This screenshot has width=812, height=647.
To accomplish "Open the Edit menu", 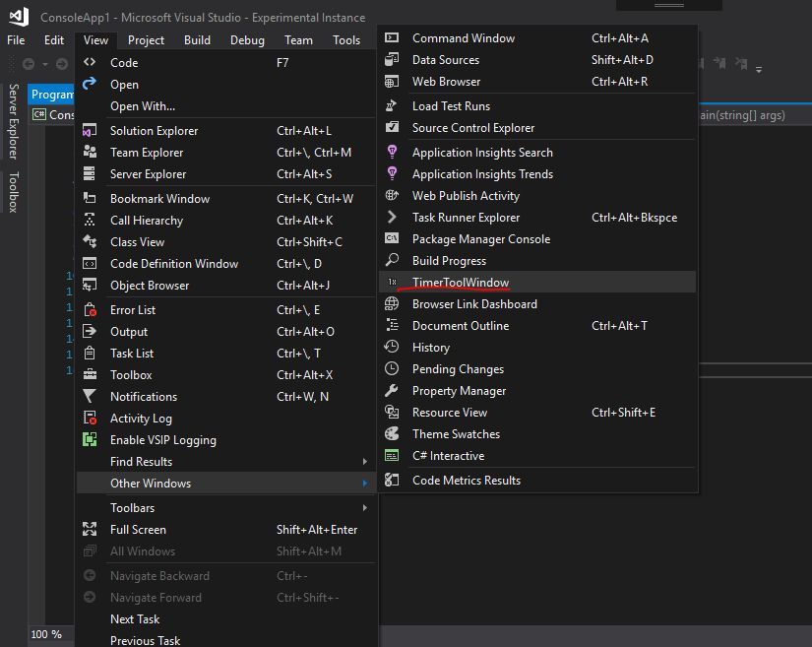I will coord(54,40).
